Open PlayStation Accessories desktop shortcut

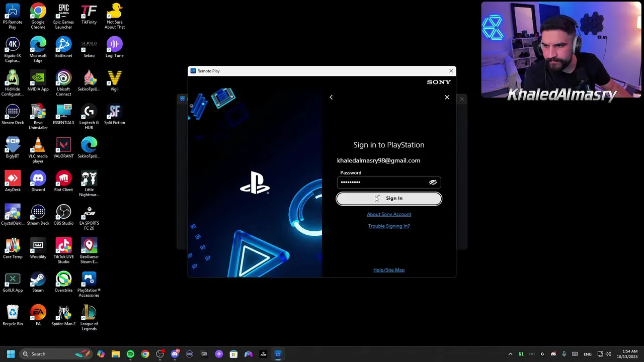coord(89,285)
